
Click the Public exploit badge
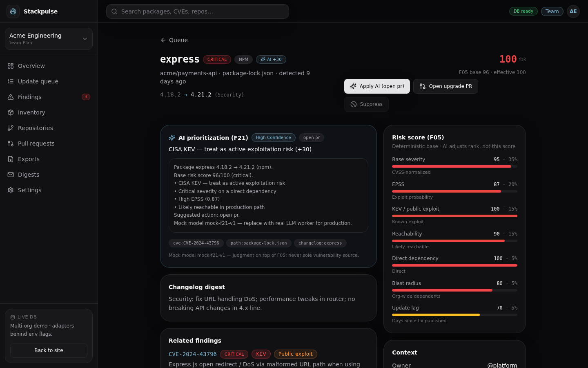tap(296, 354)
